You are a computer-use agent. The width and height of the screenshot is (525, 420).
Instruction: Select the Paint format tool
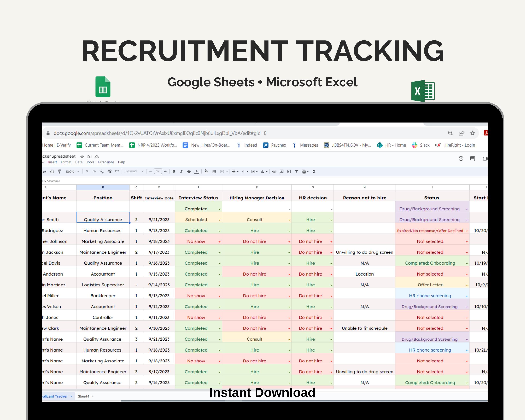[59, 171]
